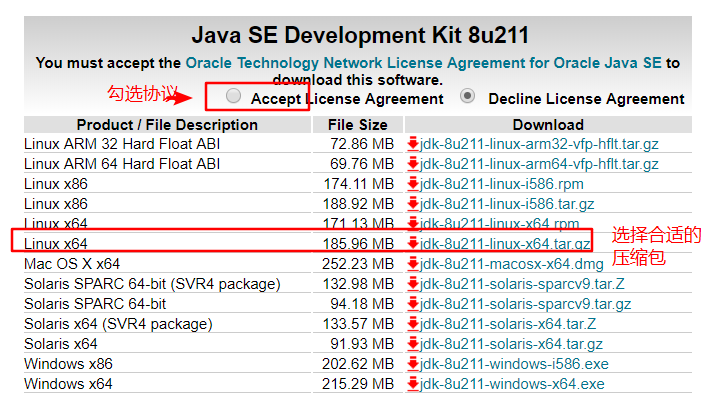Viewport: 712px width, 404px height.
Task: Download jdk-8u211-linux-i586.tar.gz
Action: [507, 204]
